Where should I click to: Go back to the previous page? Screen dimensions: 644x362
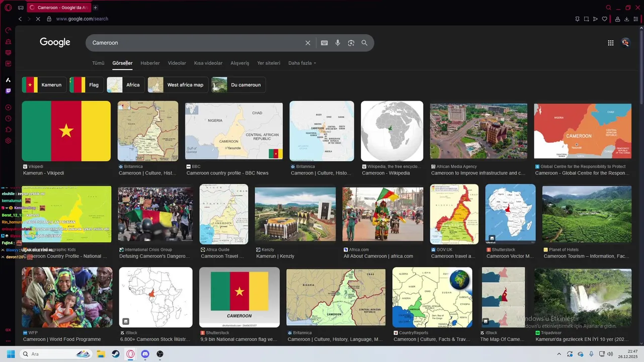tap(20, 19)
